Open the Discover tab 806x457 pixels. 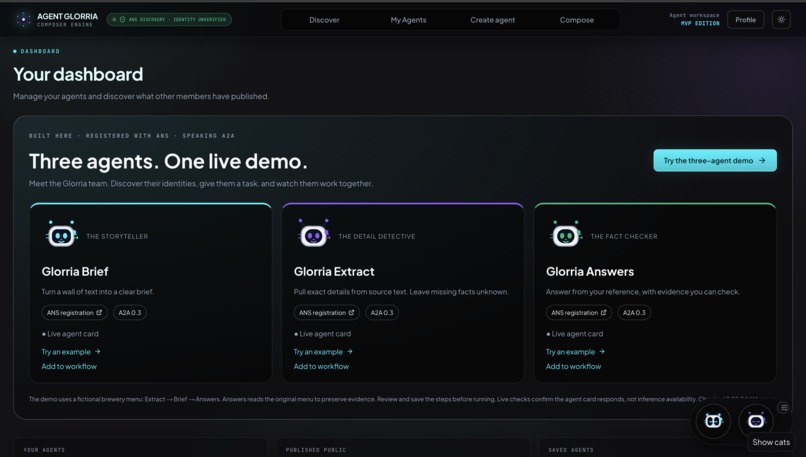pos(324,20)
